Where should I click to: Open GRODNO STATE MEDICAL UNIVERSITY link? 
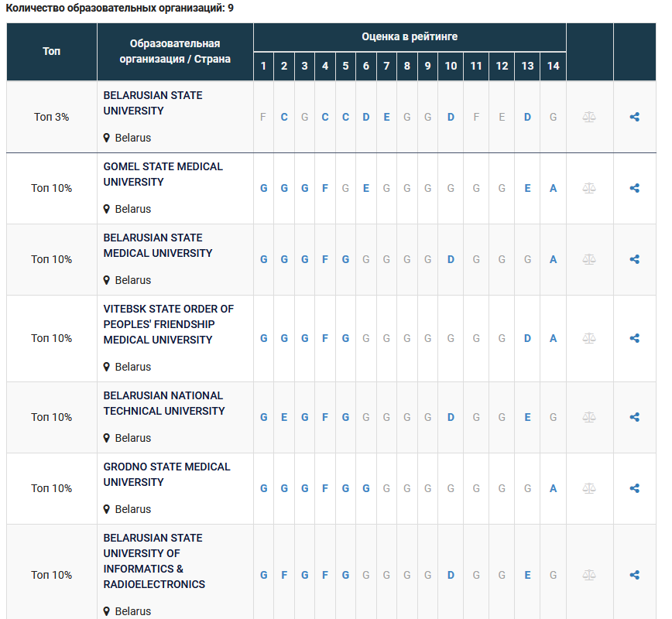(166, 474)
